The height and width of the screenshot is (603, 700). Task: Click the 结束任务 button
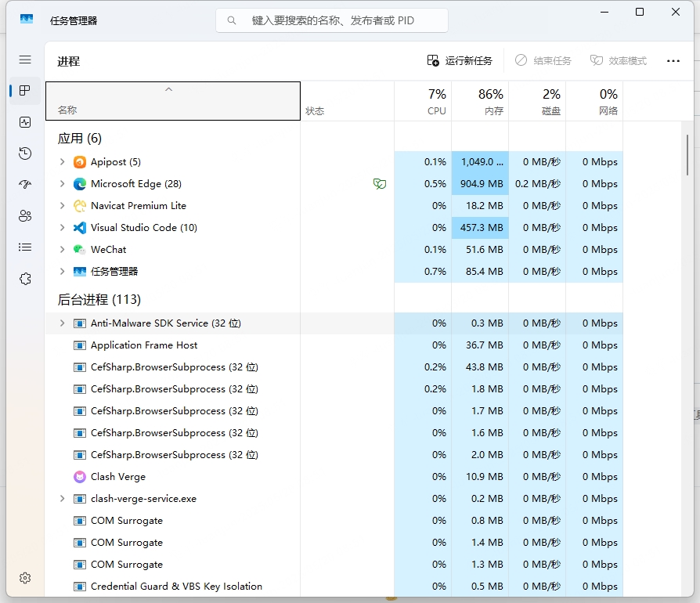[x=543, y=61]
